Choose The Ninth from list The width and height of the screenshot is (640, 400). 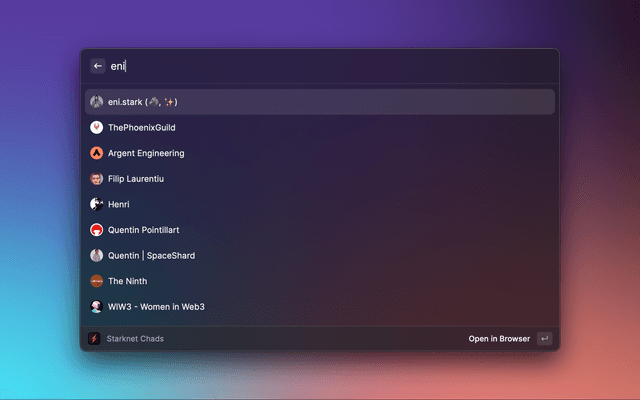click(x=320, y=281)
